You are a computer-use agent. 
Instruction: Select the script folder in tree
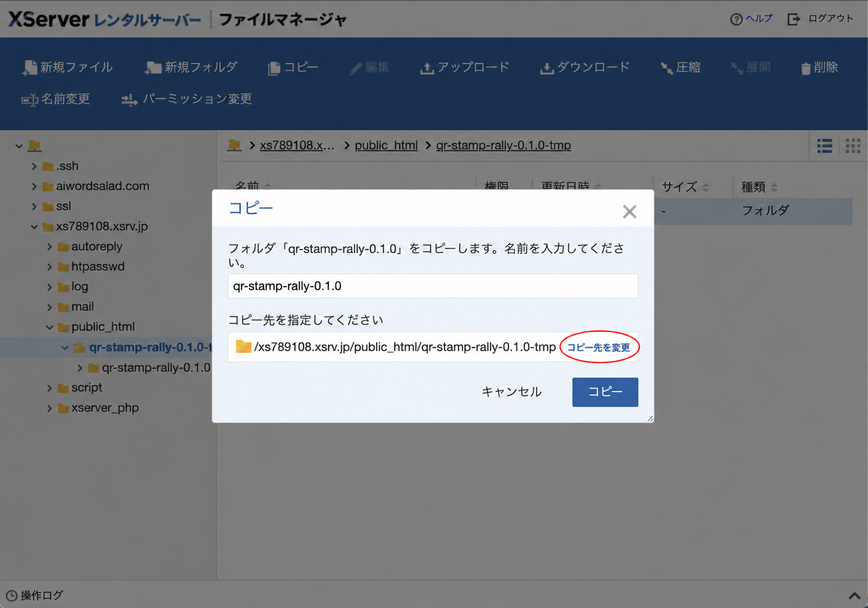80,387
